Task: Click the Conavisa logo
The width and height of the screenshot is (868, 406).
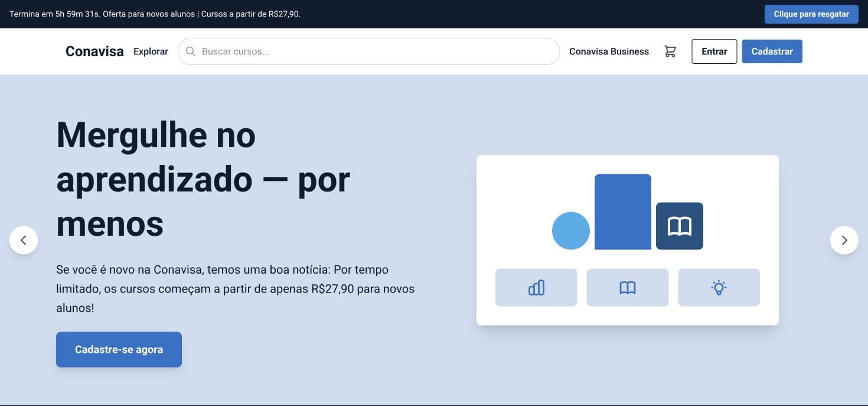Action: pyautogui.click(x=94, y=51)
